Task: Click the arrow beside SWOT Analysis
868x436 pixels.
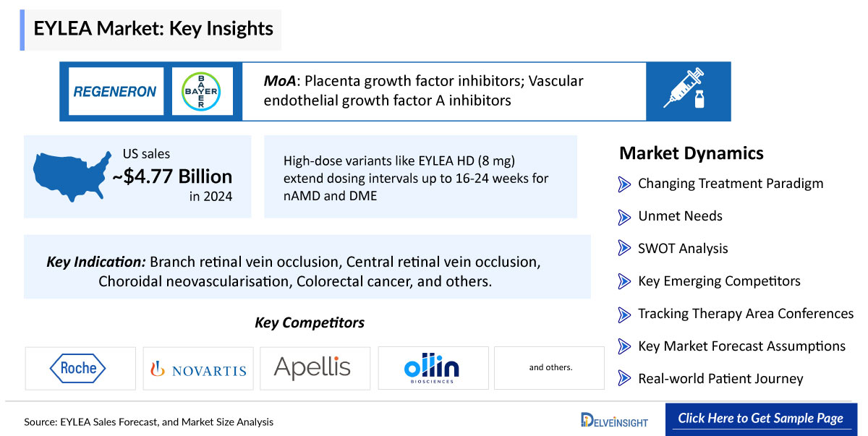Action: tap(624, 249)
